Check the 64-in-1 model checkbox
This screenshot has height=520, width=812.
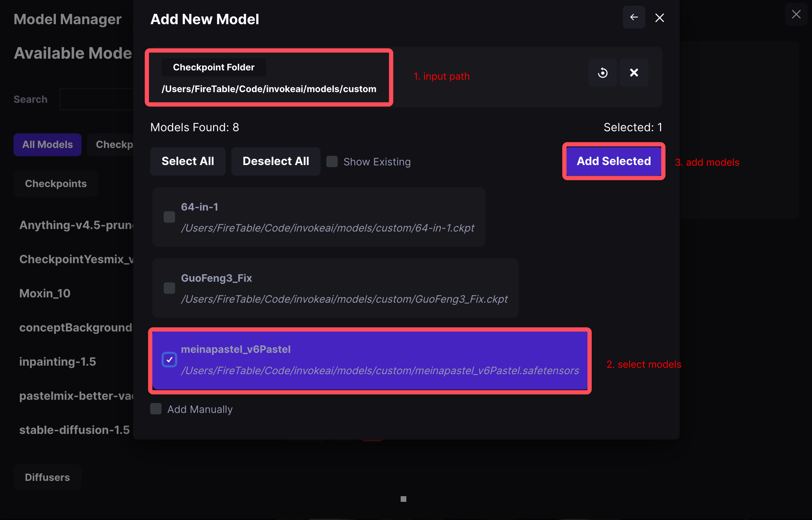tap(169, 217)
